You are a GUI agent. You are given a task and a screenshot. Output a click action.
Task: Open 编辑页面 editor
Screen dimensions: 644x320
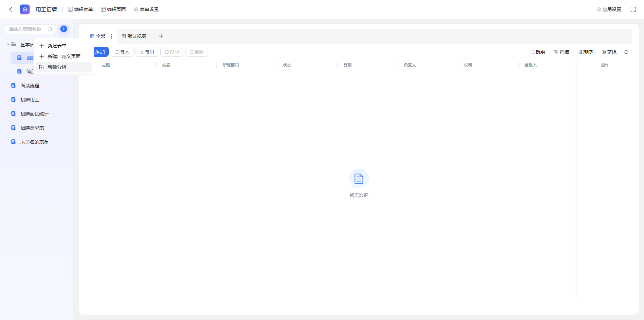tap(113, 9)
